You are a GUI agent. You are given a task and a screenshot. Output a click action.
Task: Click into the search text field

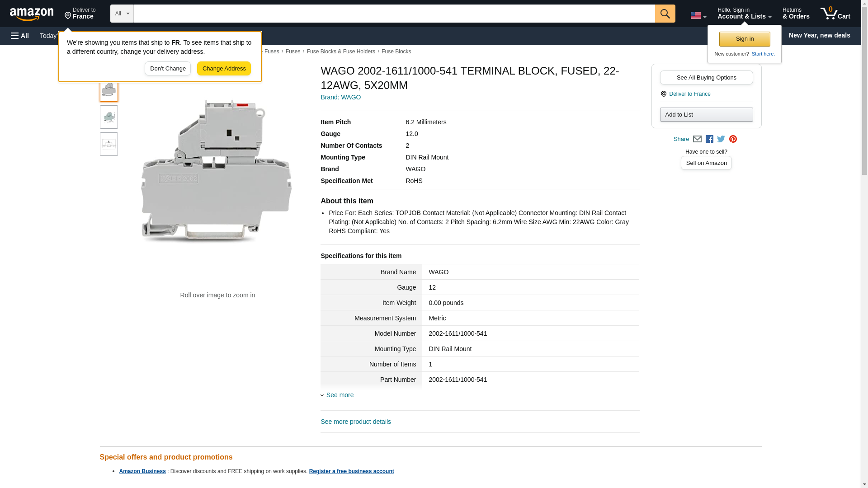pos(393,14)
